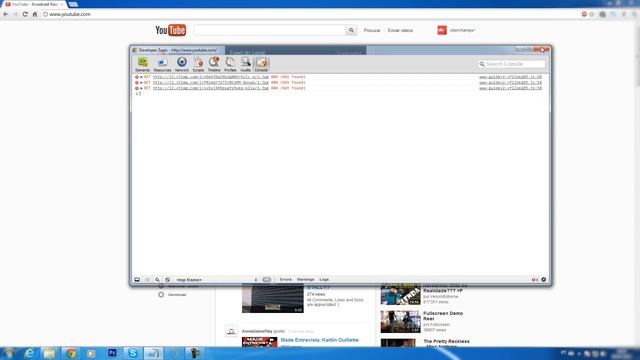This screenshot has width=640, height=360.
Task: Open Windows Explorer from the taskbar
Action: (49, 353)
